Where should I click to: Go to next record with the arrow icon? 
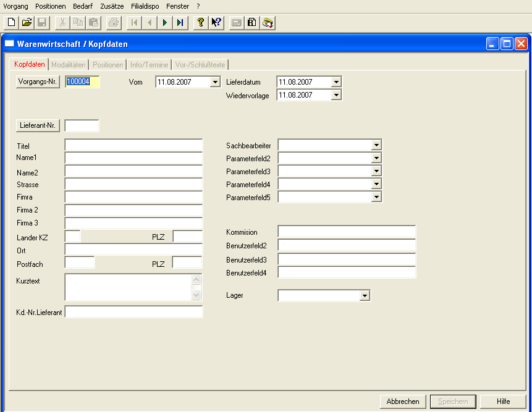coord(165,23)
